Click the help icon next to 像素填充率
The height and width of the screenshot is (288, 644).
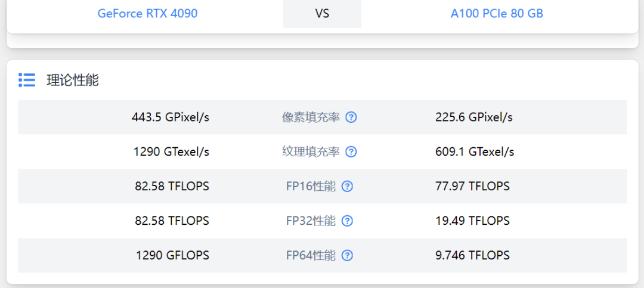click(351, 117)
